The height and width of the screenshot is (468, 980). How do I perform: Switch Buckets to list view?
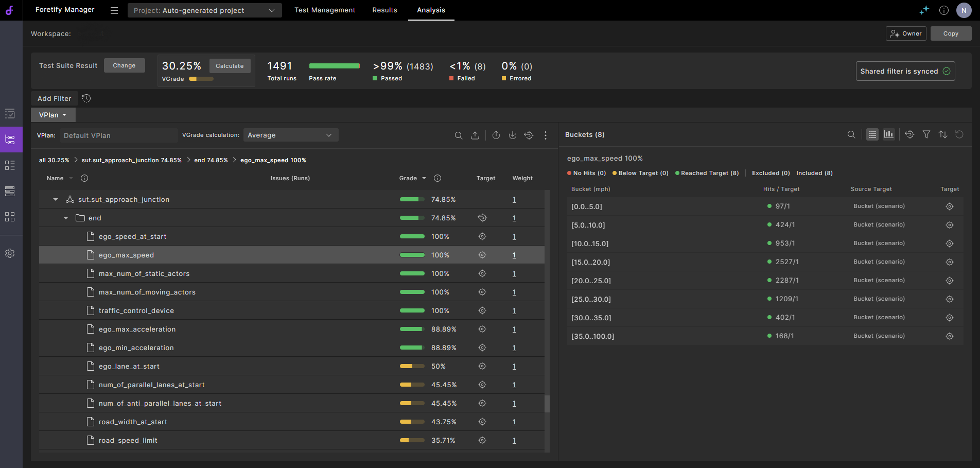[872, 134]
